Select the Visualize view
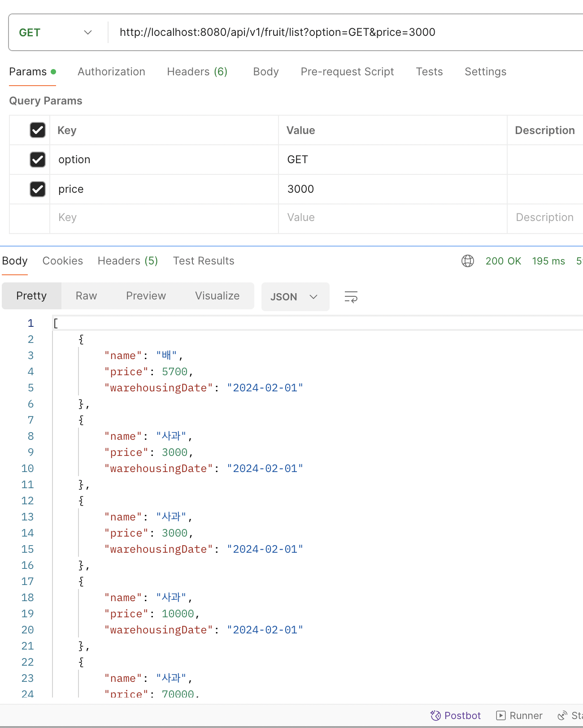This screenshot has height=728, width=583. [217, 296]
